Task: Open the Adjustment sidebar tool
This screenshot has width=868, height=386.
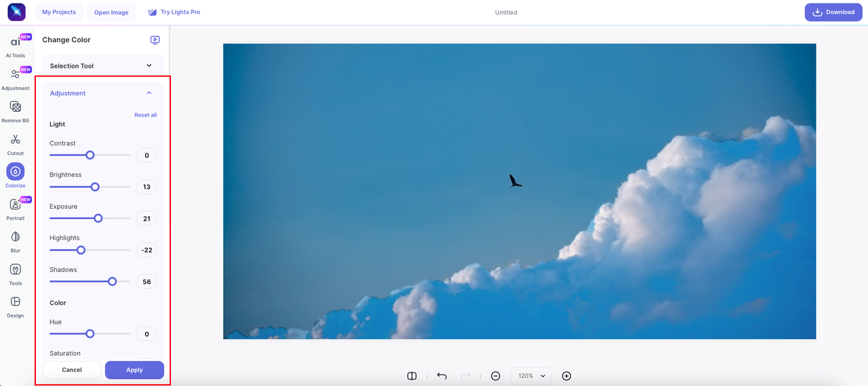Action: [x=16, y=79]
